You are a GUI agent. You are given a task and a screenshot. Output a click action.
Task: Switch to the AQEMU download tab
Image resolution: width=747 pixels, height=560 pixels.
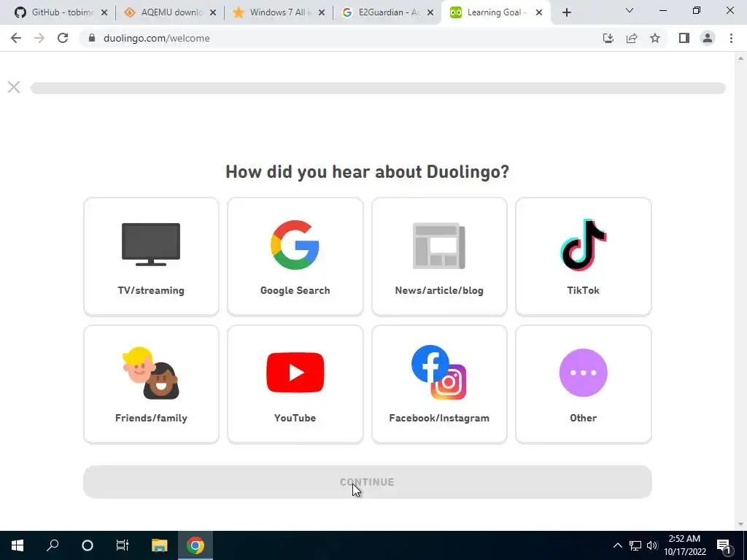point(169,12)
